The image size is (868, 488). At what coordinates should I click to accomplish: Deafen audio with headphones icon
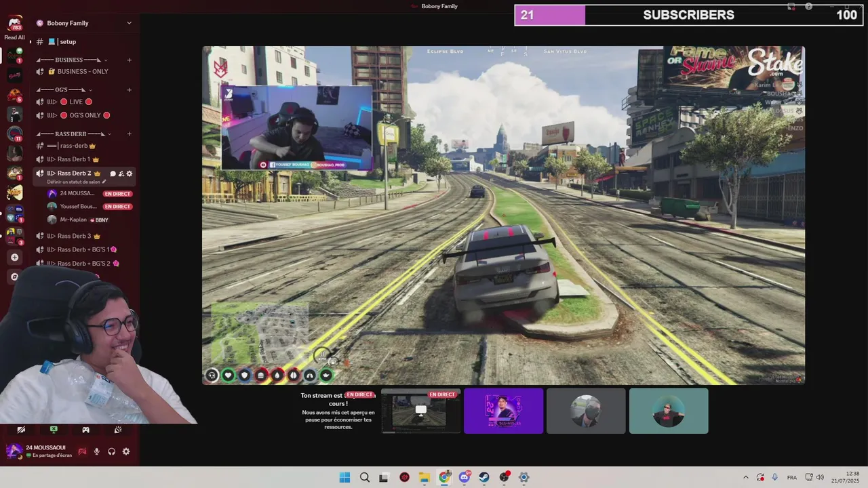tap(111, 451)
